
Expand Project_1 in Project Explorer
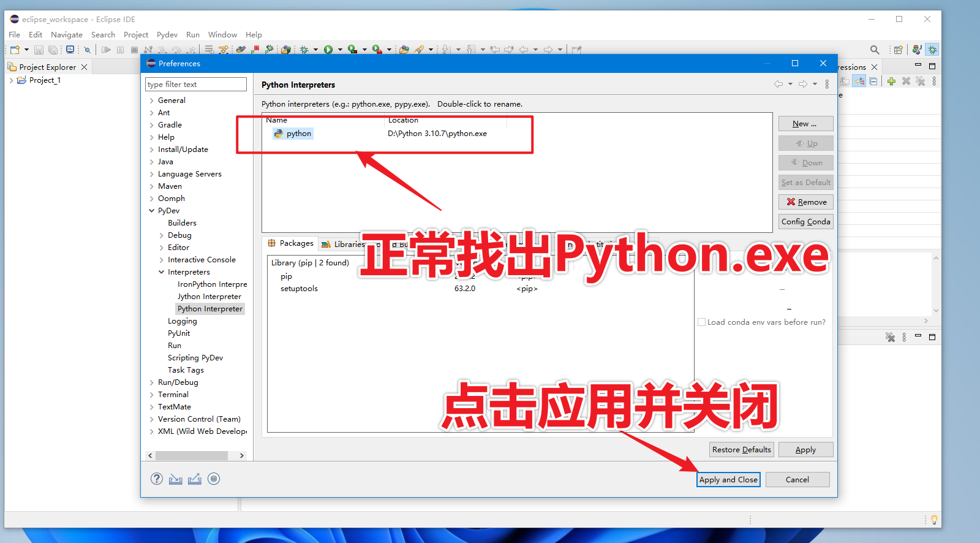pos(11,80)
